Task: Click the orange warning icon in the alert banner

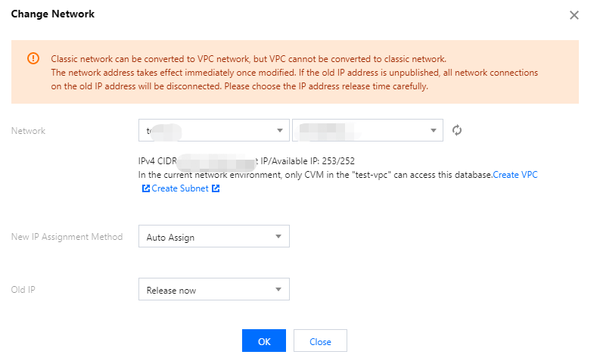Action: coord(33,58)
